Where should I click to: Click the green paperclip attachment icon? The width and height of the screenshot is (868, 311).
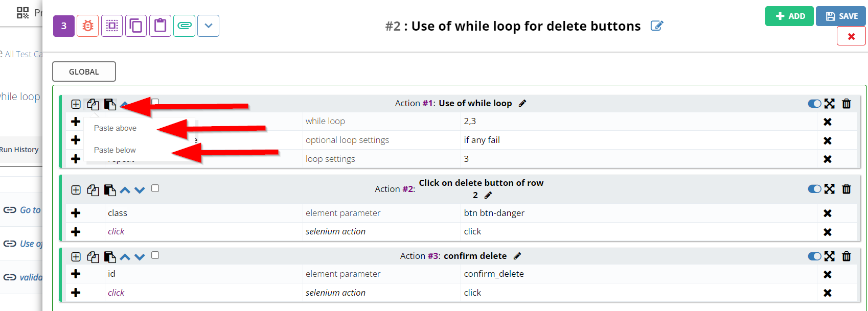tap(184, 26)
